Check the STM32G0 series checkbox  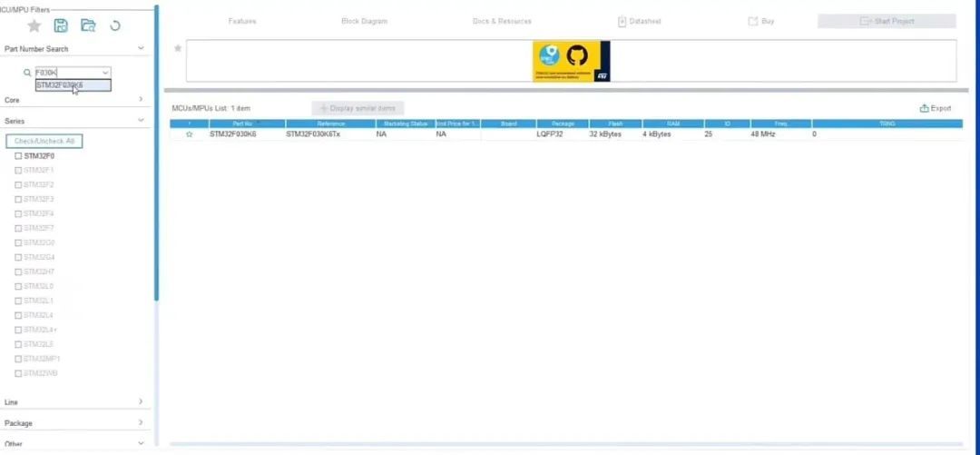point(18,242)
